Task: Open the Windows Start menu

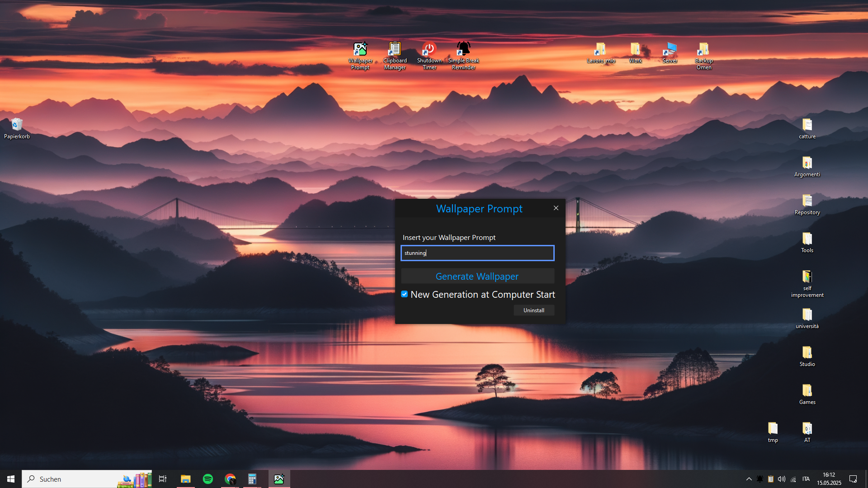Action: tap(11, 479)
